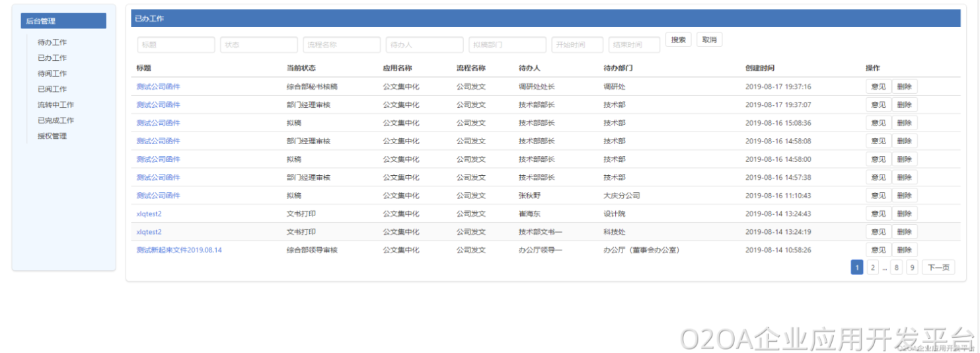
Task: Open the 测试公司函件 link for 大庆分公司
Action: click(x=158, y=196)
